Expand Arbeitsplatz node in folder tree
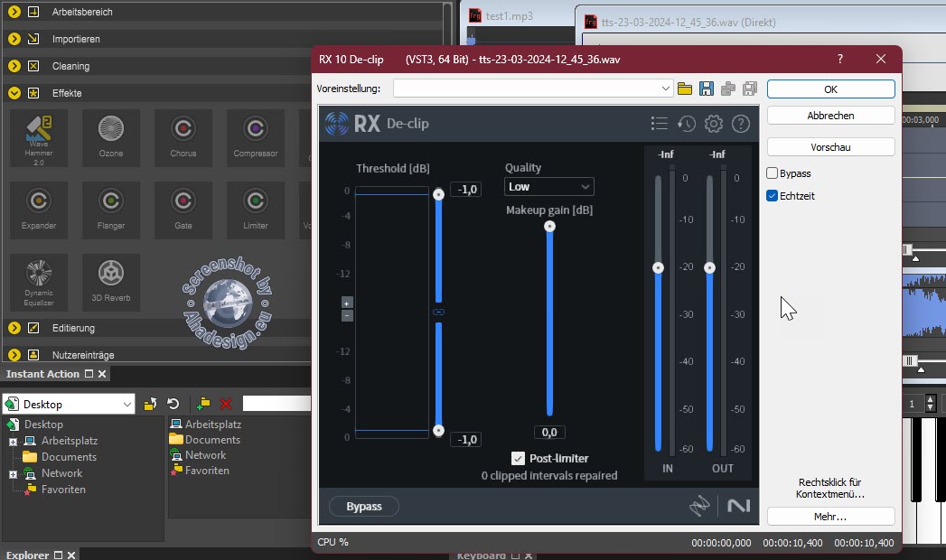The height and width of the screenshot is (560, 946). (14, 442)
